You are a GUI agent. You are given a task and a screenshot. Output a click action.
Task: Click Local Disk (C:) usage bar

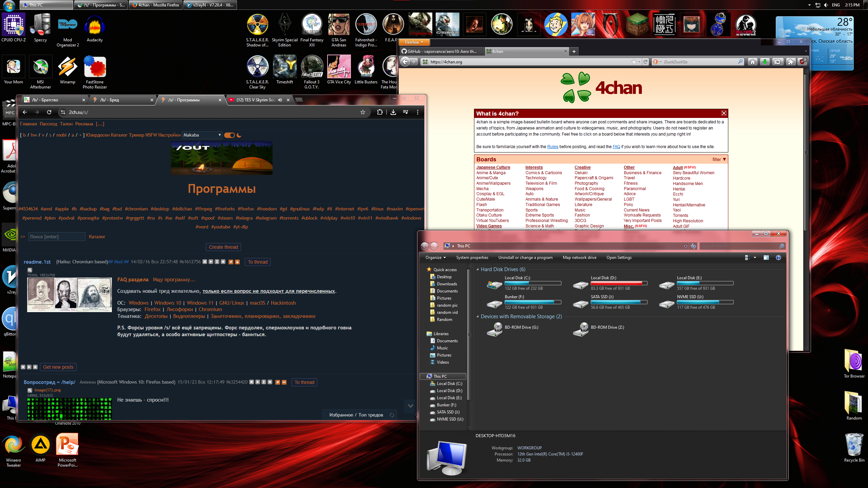pyautogui.click(x=533, y=283)
